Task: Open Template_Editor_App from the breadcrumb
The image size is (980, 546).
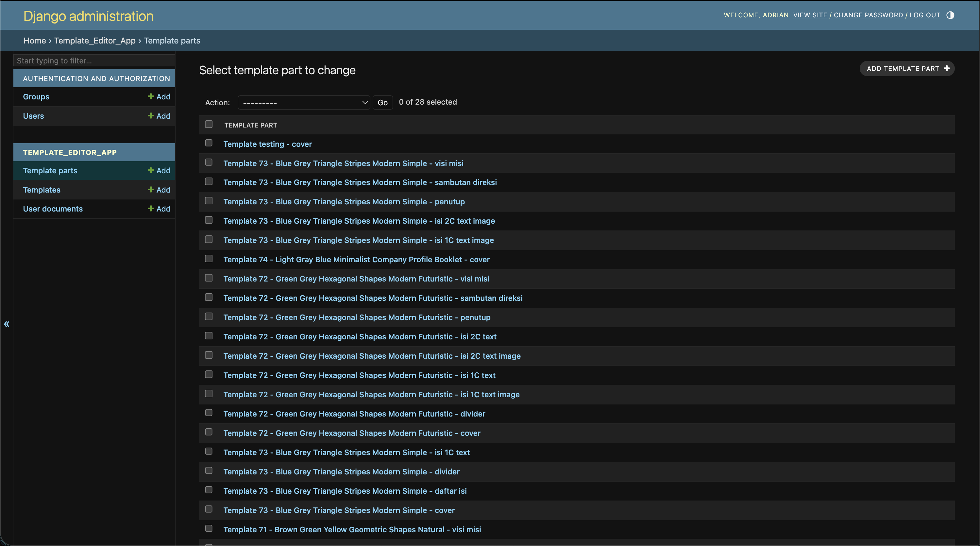Action: [95, 40]
